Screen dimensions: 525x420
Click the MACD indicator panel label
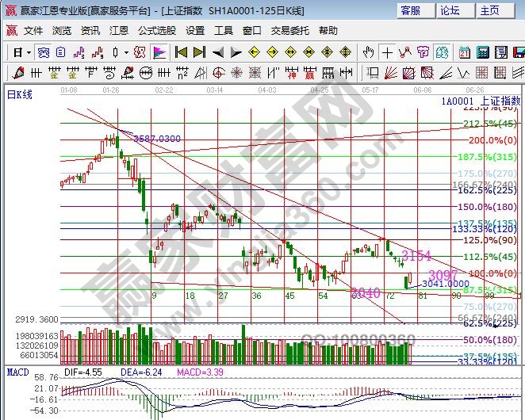coord(18,372)
